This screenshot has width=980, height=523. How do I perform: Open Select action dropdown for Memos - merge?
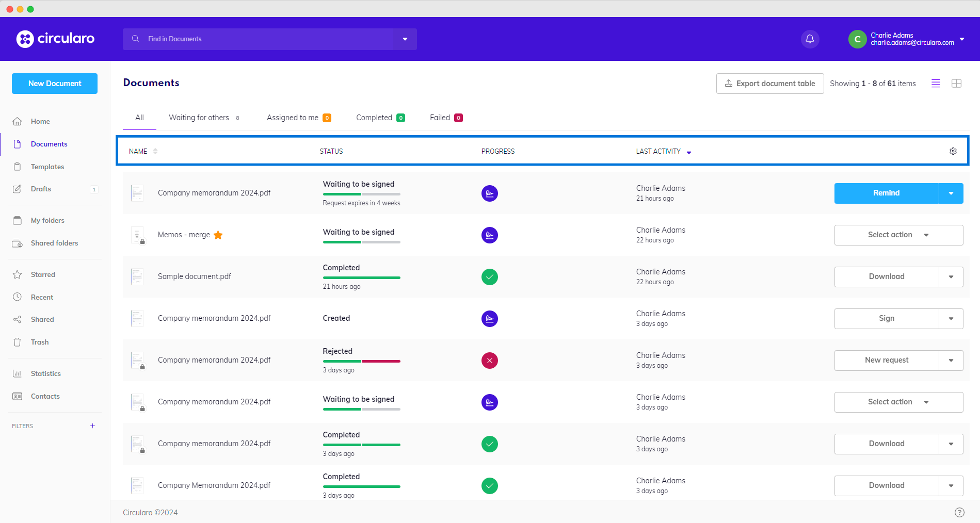click(898, 235)
